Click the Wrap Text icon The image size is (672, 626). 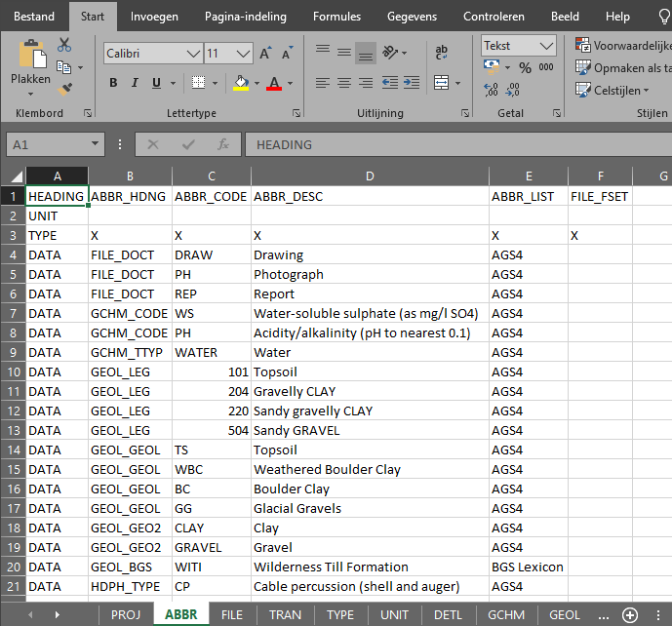442,53
